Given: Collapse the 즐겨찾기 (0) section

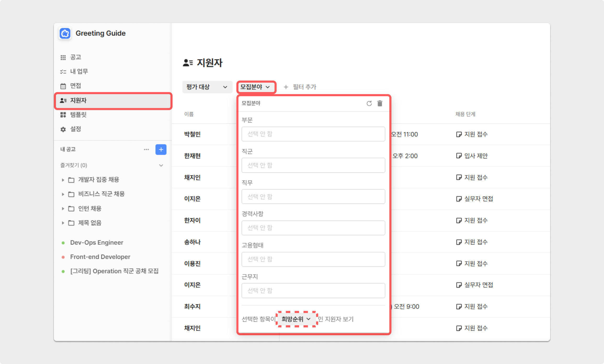Looking at the screenshot, I should [161, 165].
